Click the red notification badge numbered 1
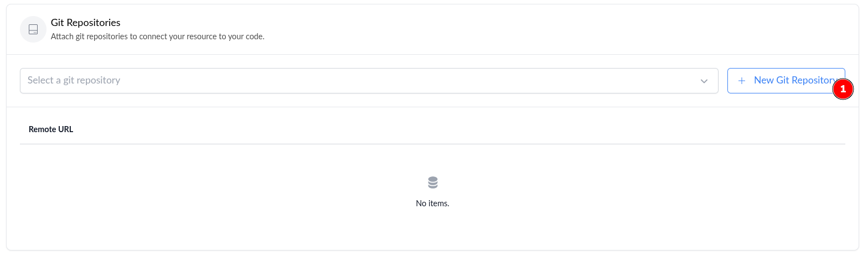 pos(843,88)
